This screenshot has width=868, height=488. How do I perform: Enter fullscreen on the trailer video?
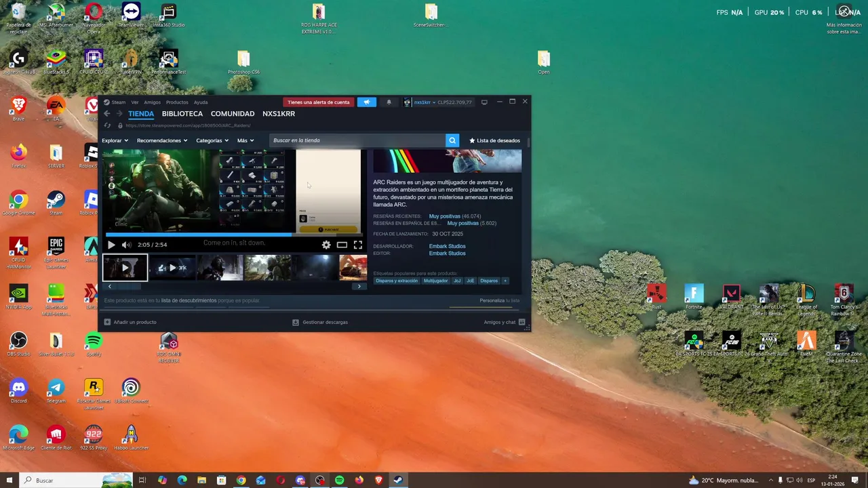357,245
